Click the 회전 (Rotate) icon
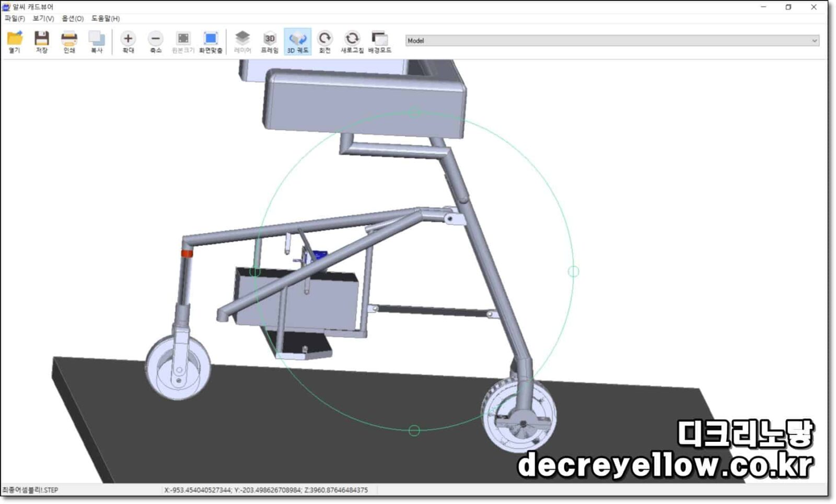The height and width of the screenshot is (504, 836). tap(325, 39)
